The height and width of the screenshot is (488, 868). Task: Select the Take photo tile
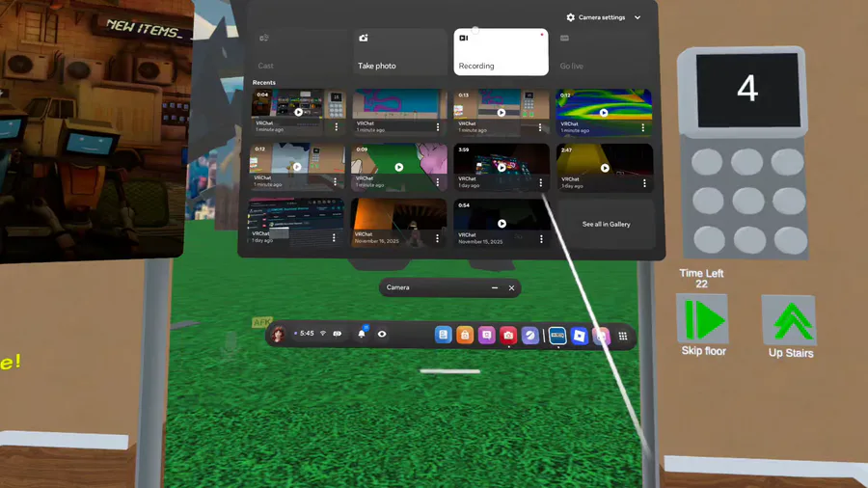tap(399, 52)
